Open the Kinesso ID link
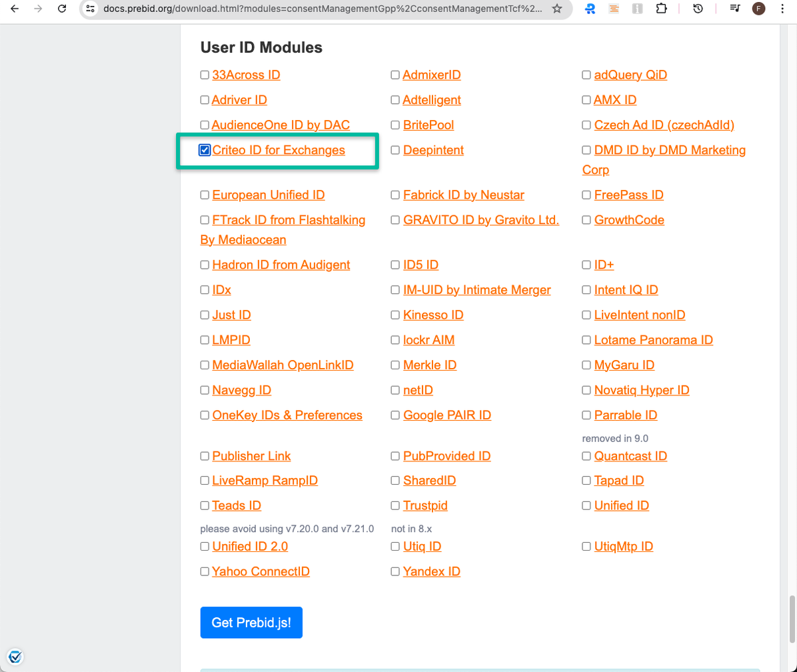797x672 pixels. tap(434, 315)
